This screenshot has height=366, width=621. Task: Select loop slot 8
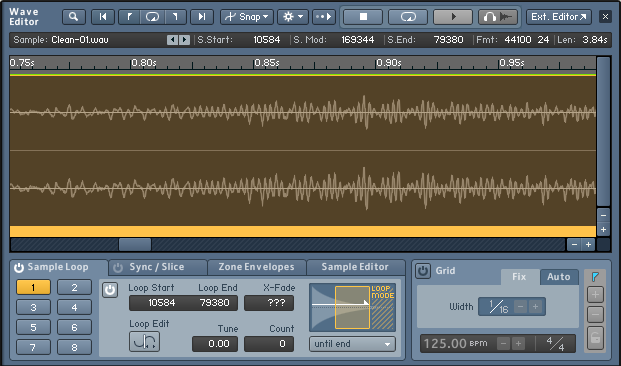pyautogui.click(x=74, y=347)
